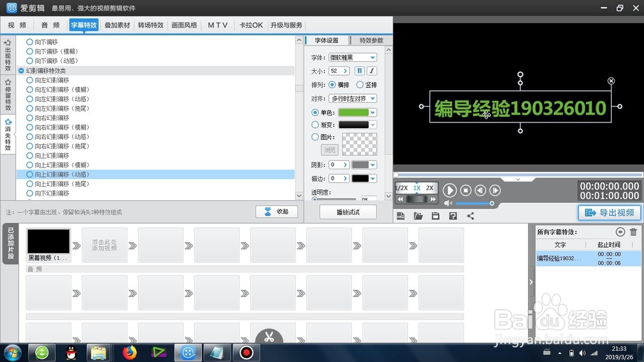Click the black gradient color swatch
This screenshot has width=644, height=362.
click(353, 124)
